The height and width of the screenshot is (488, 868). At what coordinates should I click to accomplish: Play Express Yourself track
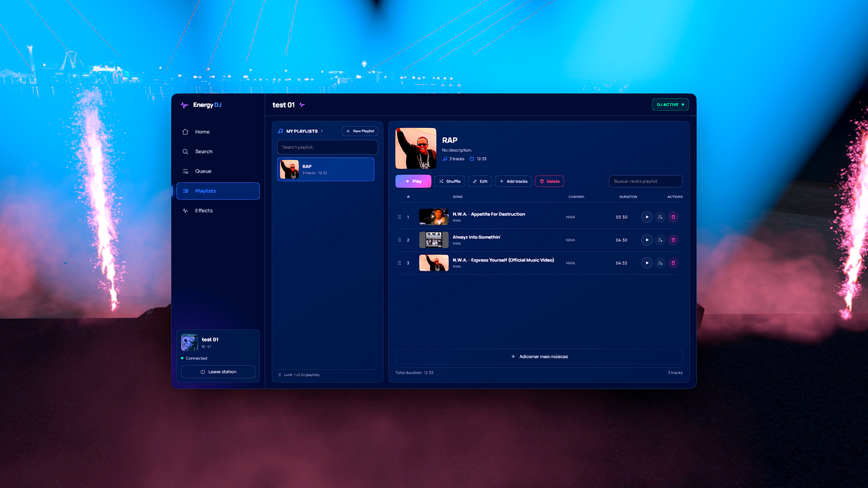tap(647, 263)
